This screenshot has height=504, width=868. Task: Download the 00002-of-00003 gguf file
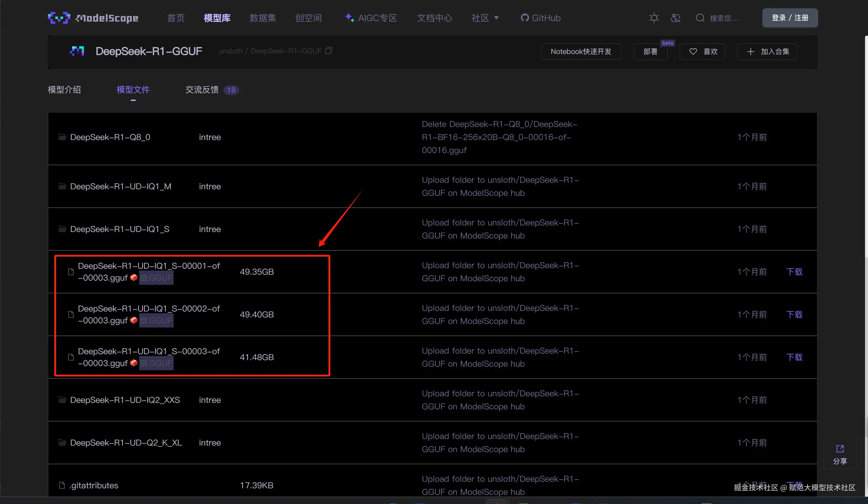(794, 315)
